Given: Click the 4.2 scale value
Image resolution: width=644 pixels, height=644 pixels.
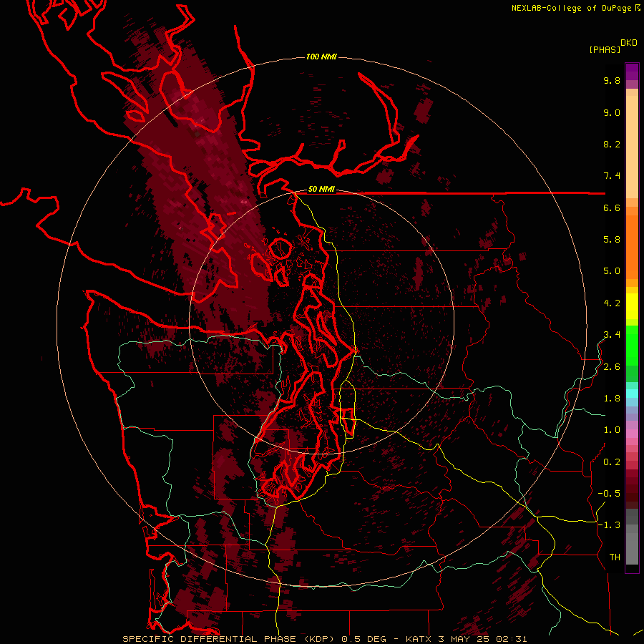Looking at the screenshot, I should click(x=612, y=303).
